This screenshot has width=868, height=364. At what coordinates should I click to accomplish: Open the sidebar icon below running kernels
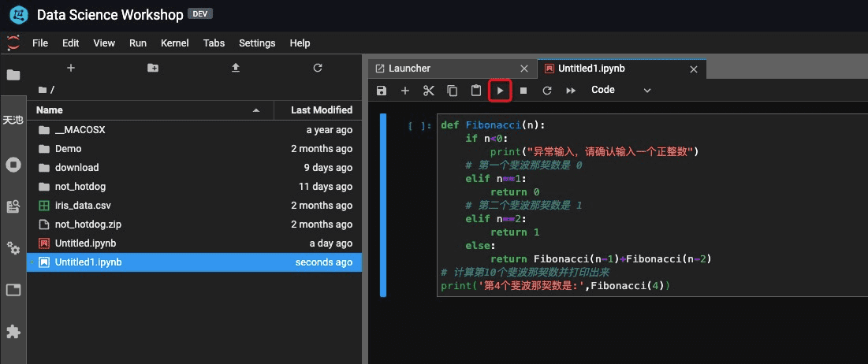(13, 206)
